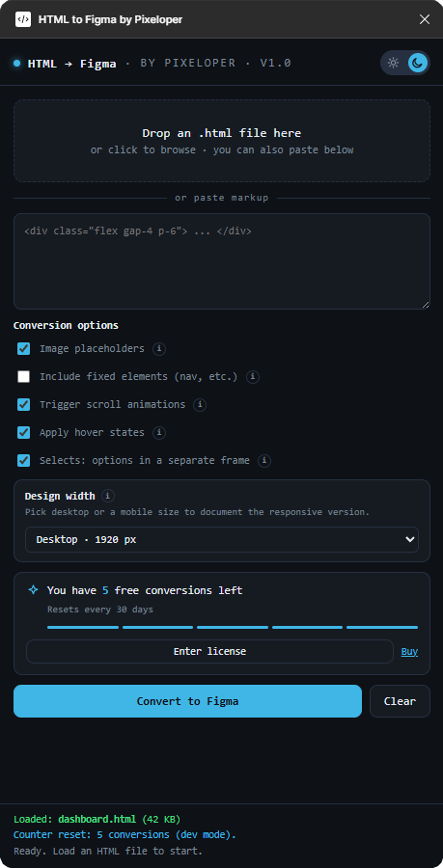Viewport: 443px width, 868px height.
Task: Click the middle conversion progress segment
Action: (x=233, y=627)
